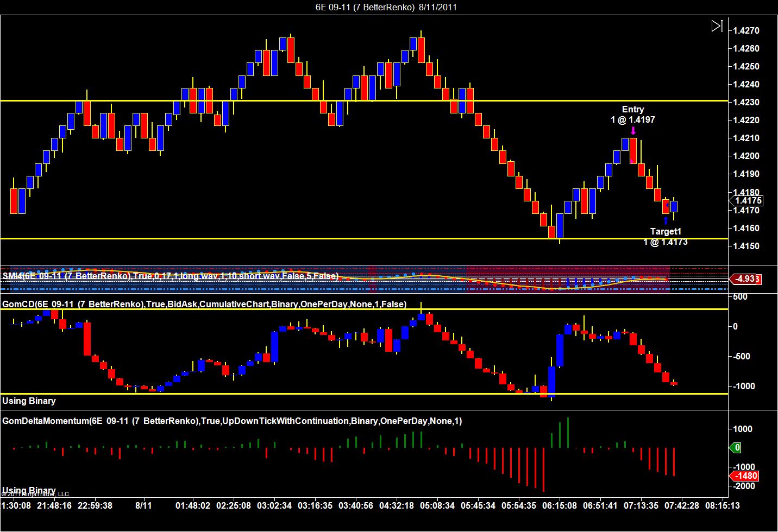Click the 22:59:38 time axis label
The width and height of the screenshot is (778, 532).
(x=94, y=505)
